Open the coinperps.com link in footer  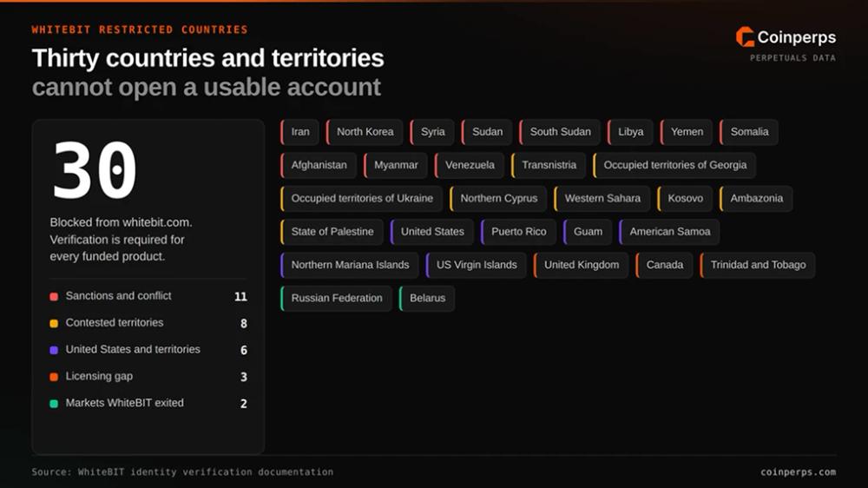click(x=798, y=472)
